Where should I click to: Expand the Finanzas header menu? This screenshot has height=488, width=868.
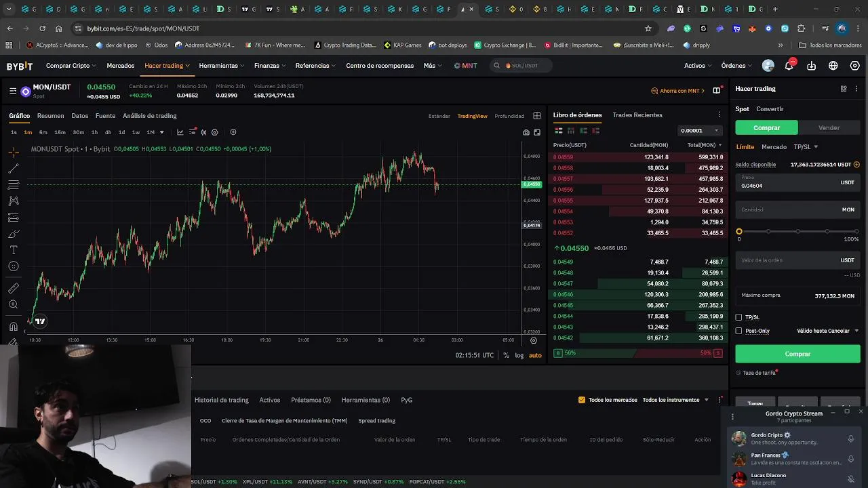click(x=270, y=66)
